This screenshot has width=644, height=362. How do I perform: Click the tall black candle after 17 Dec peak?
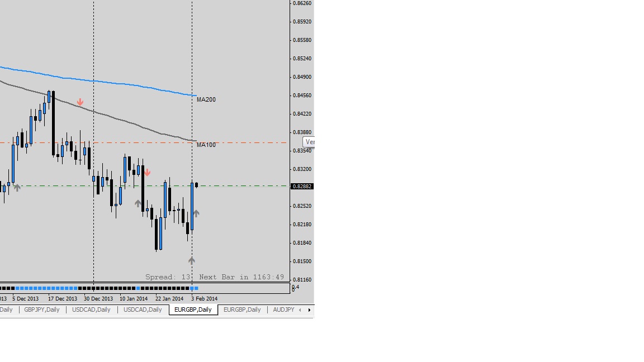click(54, 124)
